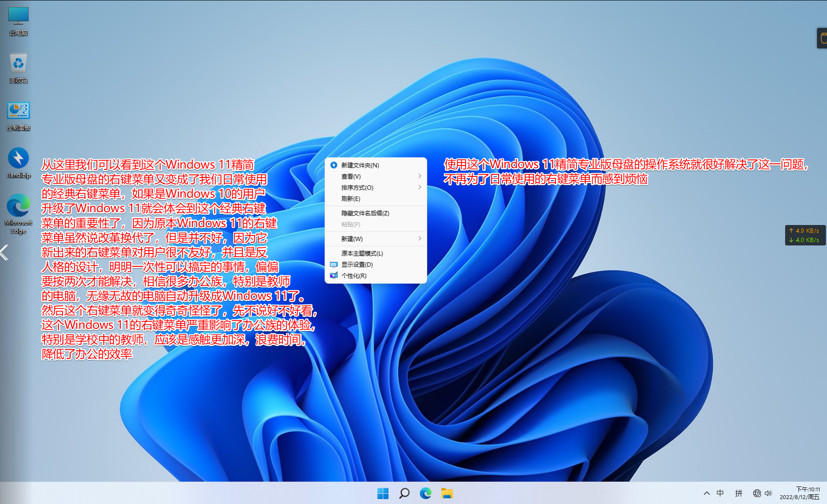This screenshot has height=504, width=827.
Task: Toggle 隐藏文件名后缀 in context menu
Action: coord(365,213)
